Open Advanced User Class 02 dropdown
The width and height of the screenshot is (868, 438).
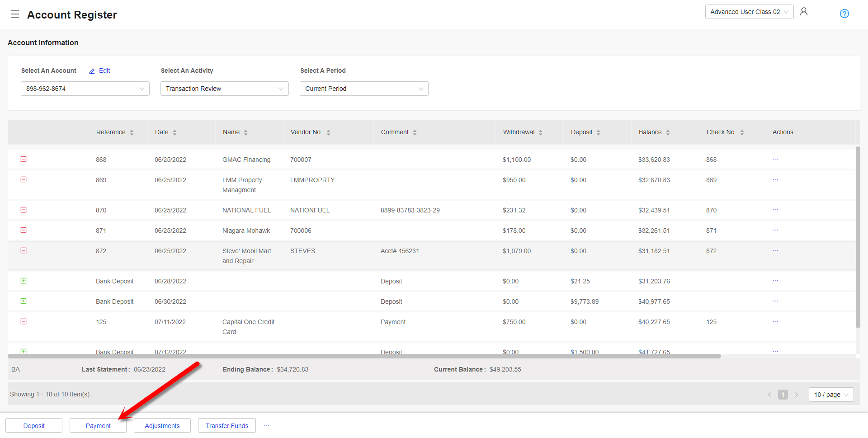(749, 12)
